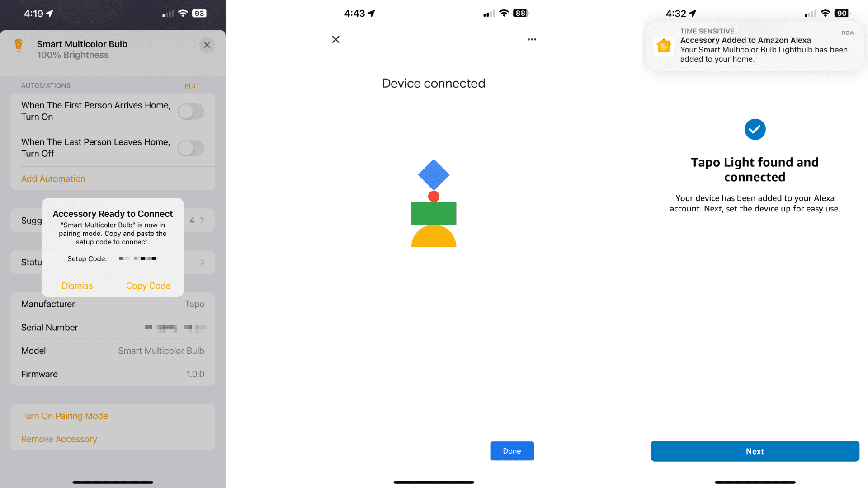Toggle the Last Person Leaves Home automation
The height and width of the screenshot is (488, 868).
coord(192,147)
